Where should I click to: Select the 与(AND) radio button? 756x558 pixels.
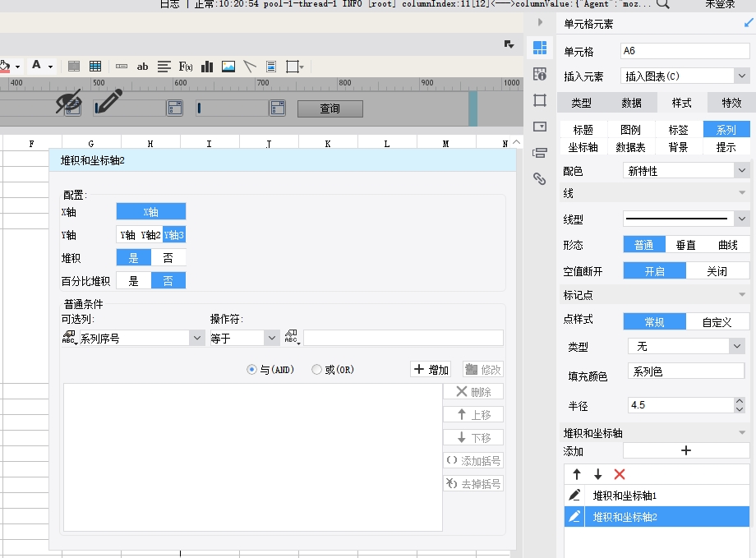pyautogui.click(x=251, y=370)
